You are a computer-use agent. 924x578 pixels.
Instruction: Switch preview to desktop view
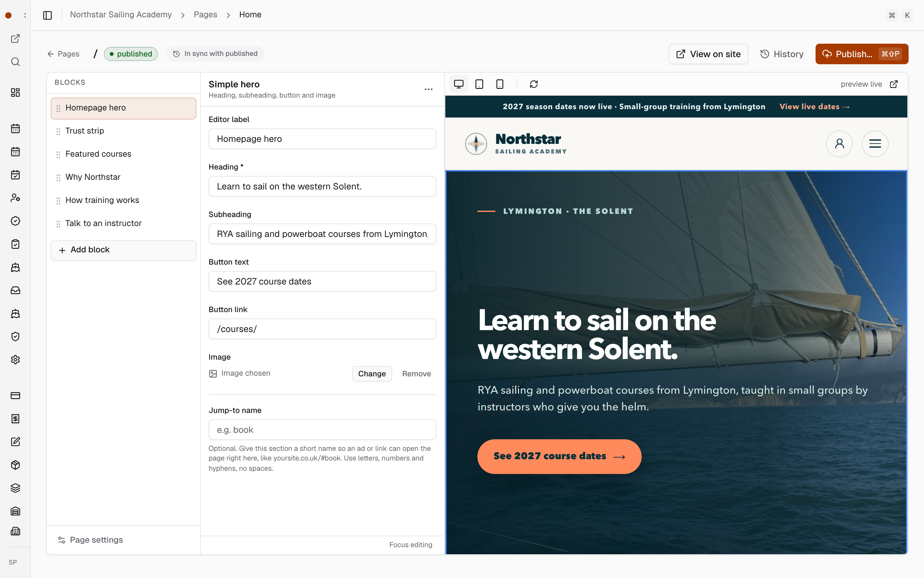click(458, 84)
